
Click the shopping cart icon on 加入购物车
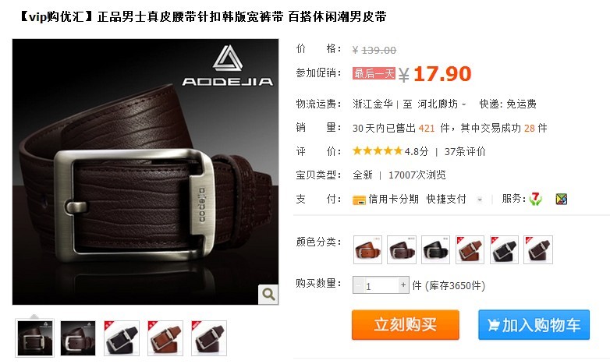pyautogui.click(x=493, y=325)
